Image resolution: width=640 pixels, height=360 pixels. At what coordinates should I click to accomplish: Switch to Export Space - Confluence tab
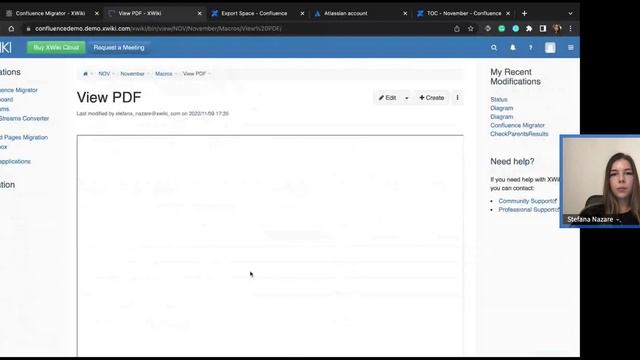pyautogui.click(x=254, y=13)
